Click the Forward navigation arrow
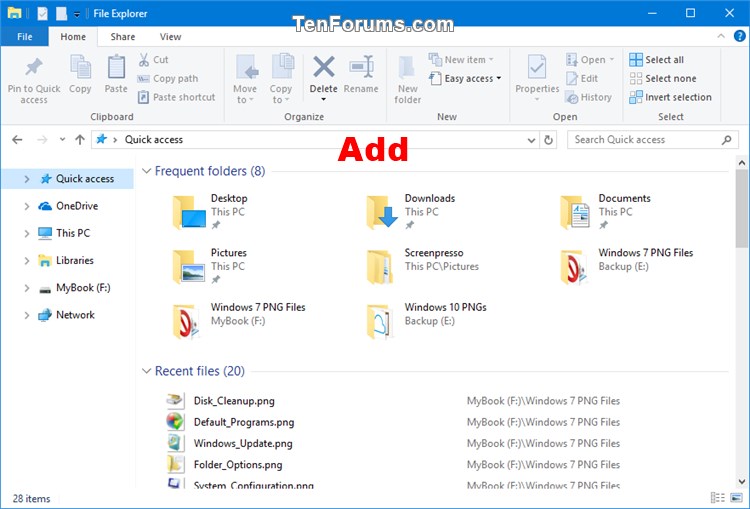The height and width of the screenshot is (509, 750). [x=42, y=140]
